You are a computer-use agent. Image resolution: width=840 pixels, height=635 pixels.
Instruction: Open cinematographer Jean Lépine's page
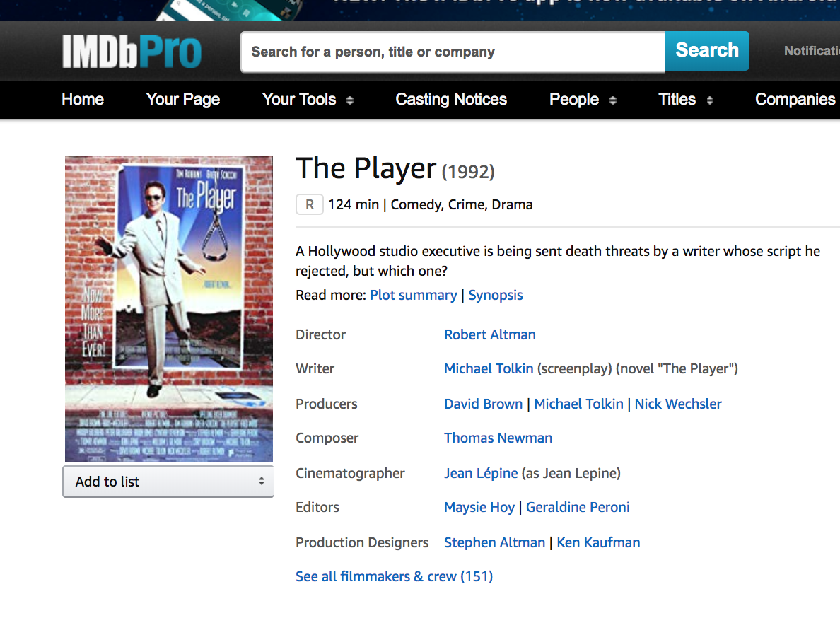[481, 473]
